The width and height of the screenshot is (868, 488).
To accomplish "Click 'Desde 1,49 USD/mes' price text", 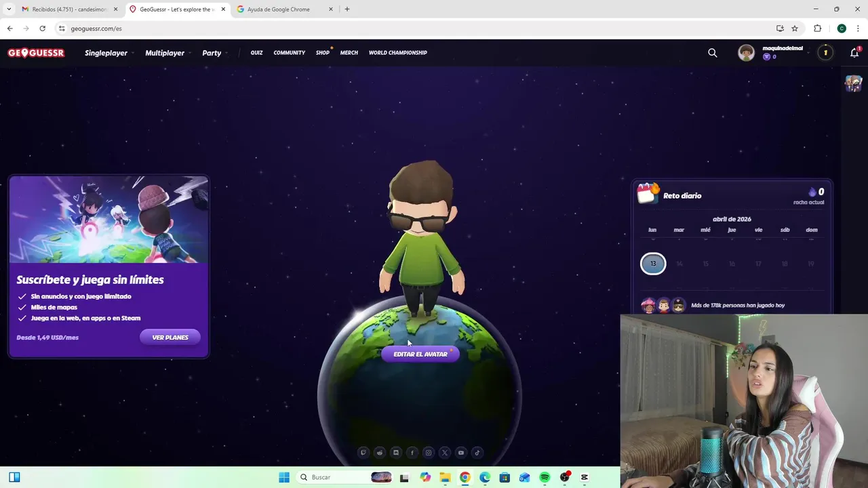I will (47, 338).
